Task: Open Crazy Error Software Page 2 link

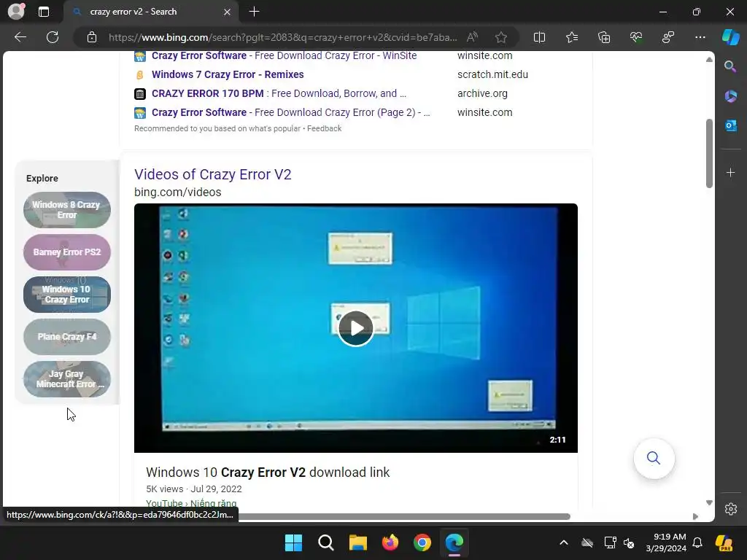Action: [x=290, y=113]
